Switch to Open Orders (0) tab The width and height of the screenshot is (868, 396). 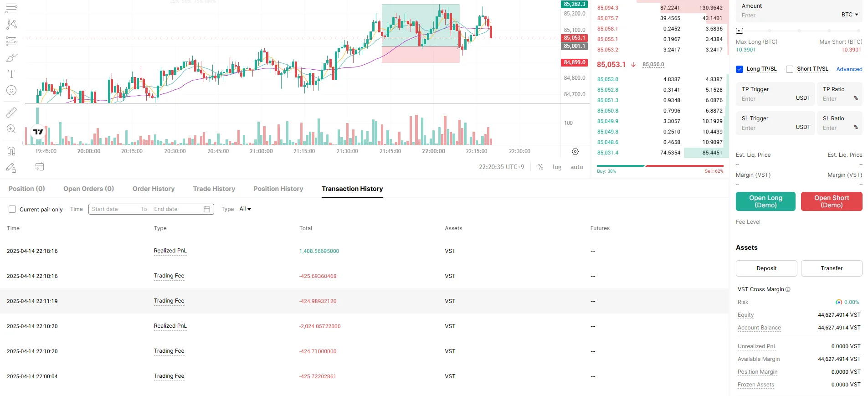click(89, 189)
